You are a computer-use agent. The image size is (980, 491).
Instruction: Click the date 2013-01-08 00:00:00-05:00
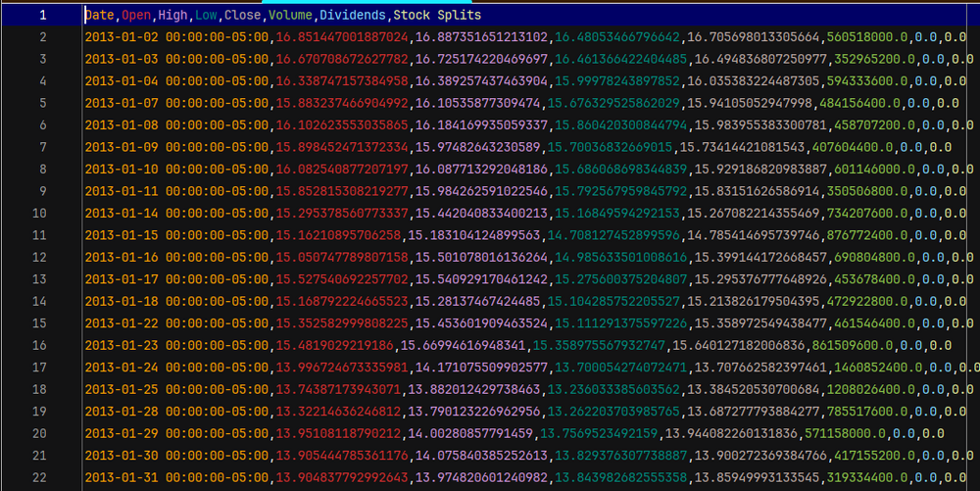pyautogui.click(x=176, y=124)
